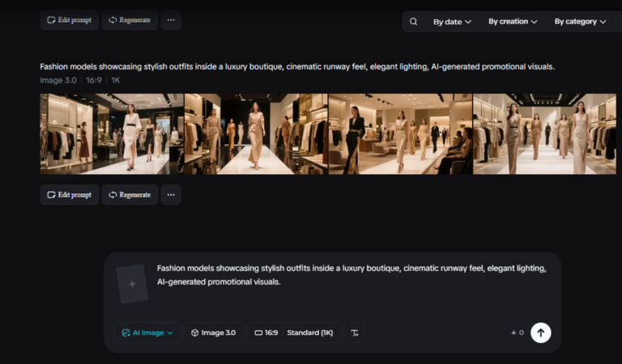Add a reference image with the plus tile
The height and width of the screenshot is (364, 622).
tap(132, 284)
